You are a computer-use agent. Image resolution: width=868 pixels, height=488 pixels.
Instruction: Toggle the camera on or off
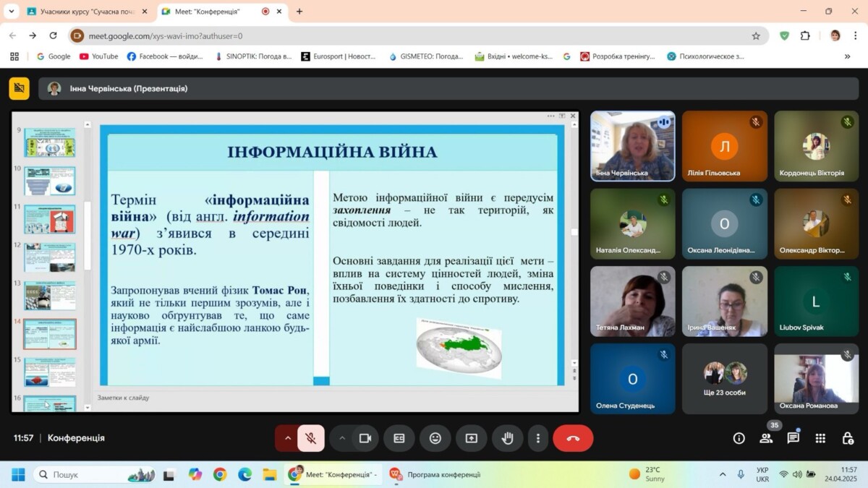365,438
